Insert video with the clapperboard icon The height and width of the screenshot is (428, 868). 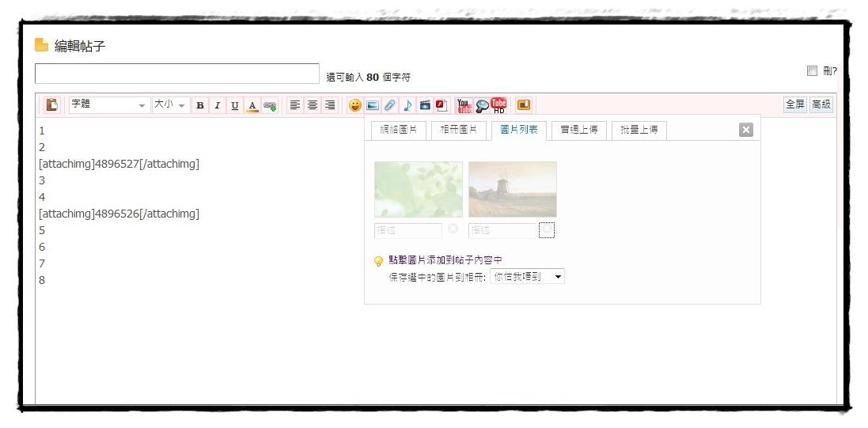pyautogui.click(x=425, y=105)
